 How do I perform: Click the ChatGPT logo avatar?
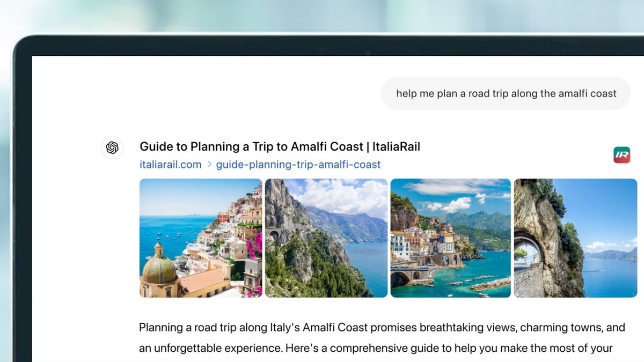[112, 148]
